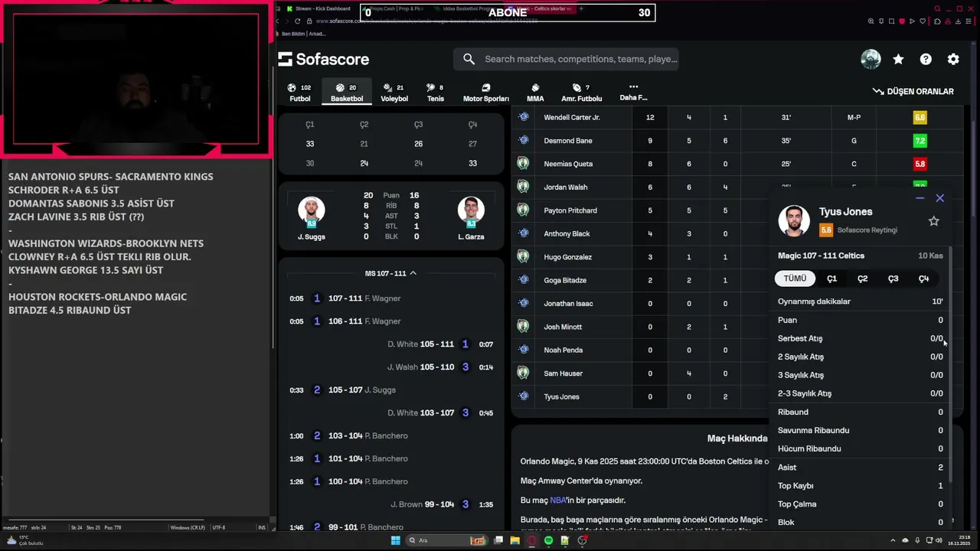
Task: Select the D. White 105 - 111 play
Action: pos(390,344)
